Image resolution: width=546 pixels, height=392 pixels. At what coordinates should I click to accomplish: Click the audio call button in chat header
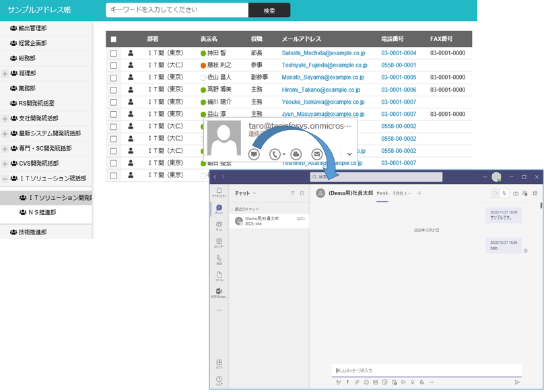point(505,193)
